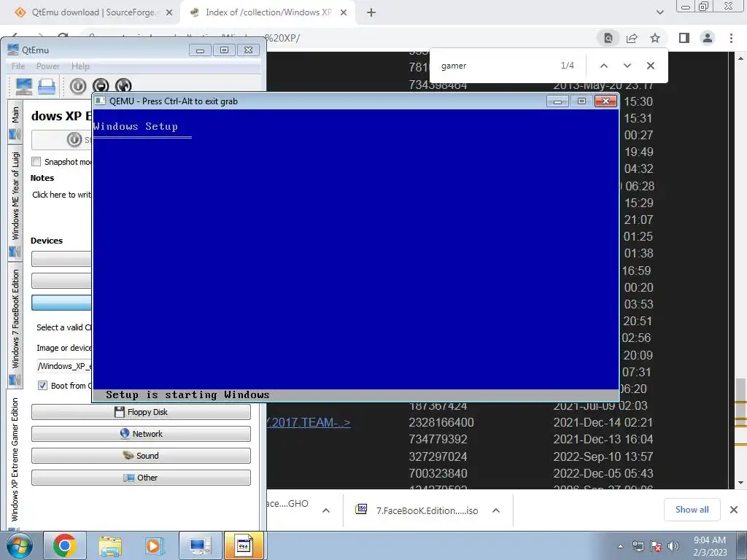Screen dimensions: 747x560
Task: Click the blue printer-like icon in QtEmu toolbar
Action: tap(47, 86)
